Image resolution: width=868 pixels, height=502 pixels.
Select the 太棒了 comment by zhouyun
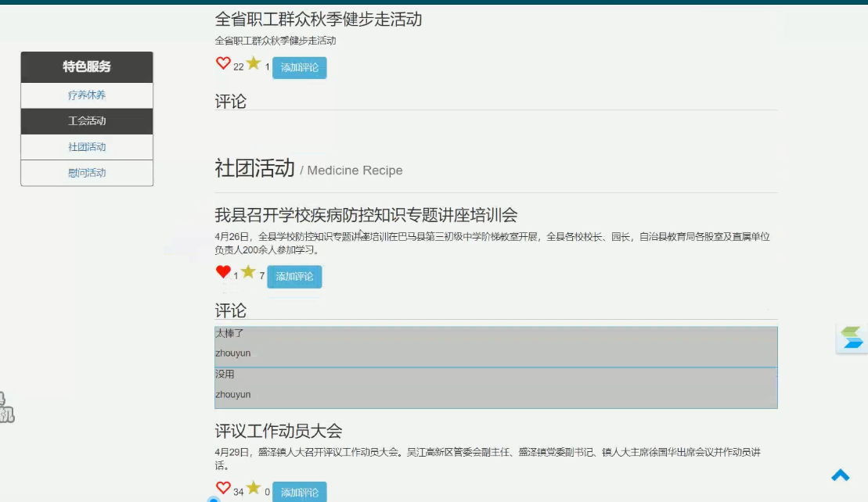point(495,344)
